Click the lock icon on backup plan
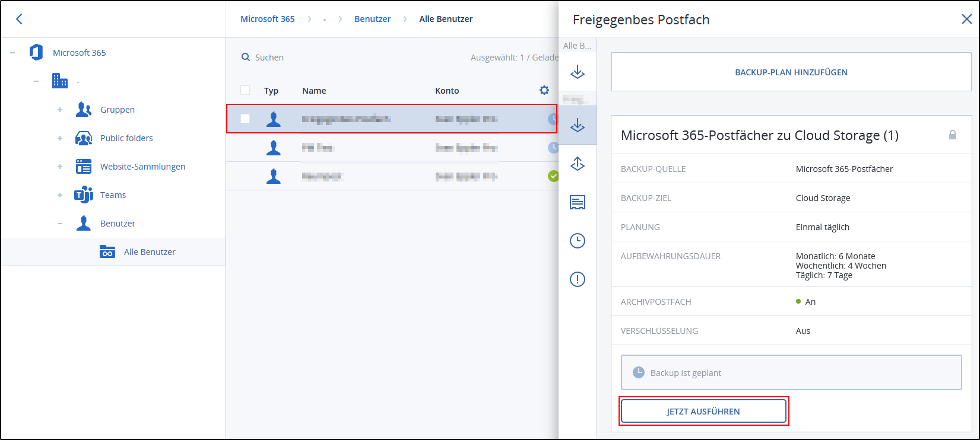This screenshot has height=440, width=980. [x=952, y=135]
